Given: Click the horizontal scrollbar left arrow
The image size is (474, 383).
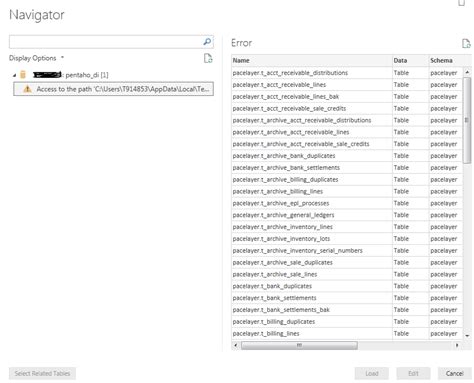Looking at the screenshot, I should (236, 345).
